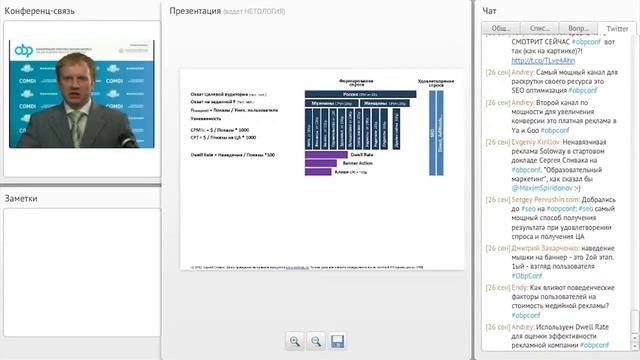Image resolution: width=640 pixels, height=360 pixels.
Task: Click the "Заметки" panel title
Action: pos(21,198)
